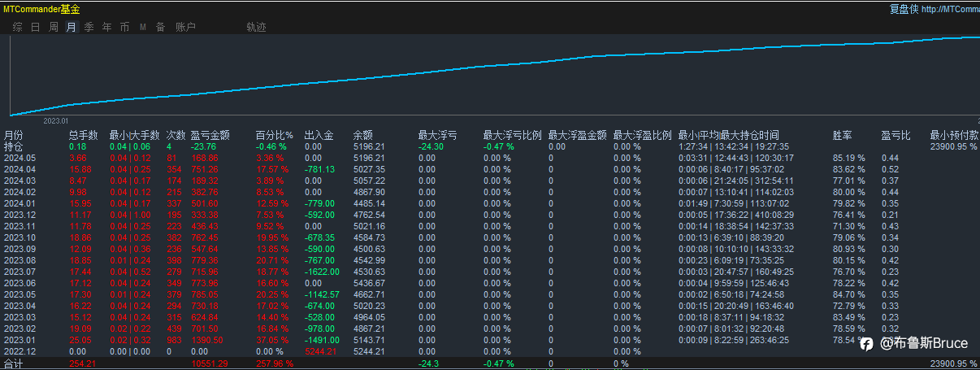This screenshot has height=370, width=980.
Task: Select the 2023.04 month row
Action: point(490,306)
